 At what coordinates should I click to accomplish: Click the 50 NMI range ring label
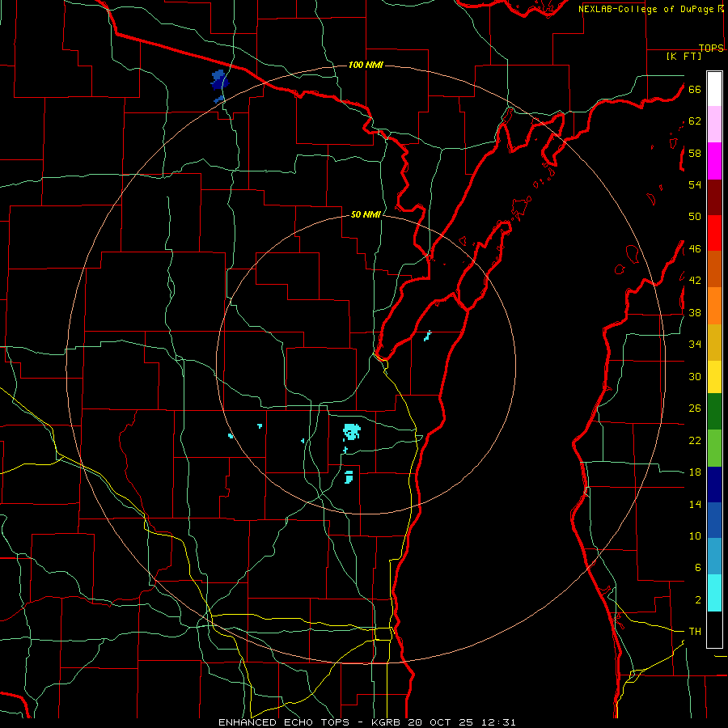(366, 214)
